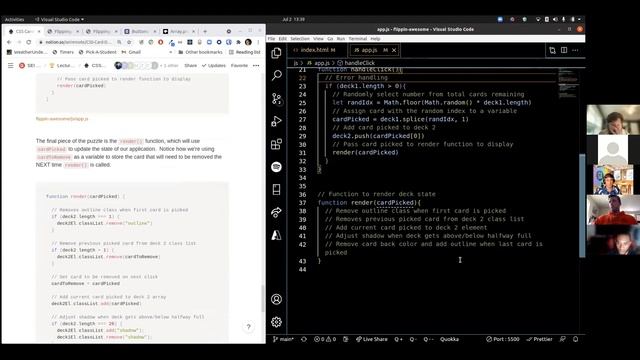This screenshot has width=640, height=360.
Task: Open the Help menu in VS Code
Action: coord(376,39)
